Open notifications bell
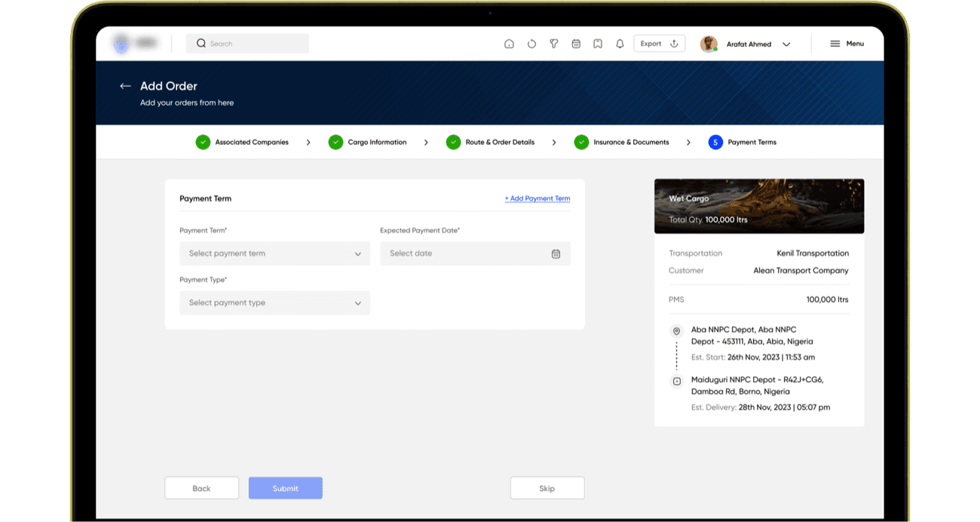 click(x=620, y=44)
